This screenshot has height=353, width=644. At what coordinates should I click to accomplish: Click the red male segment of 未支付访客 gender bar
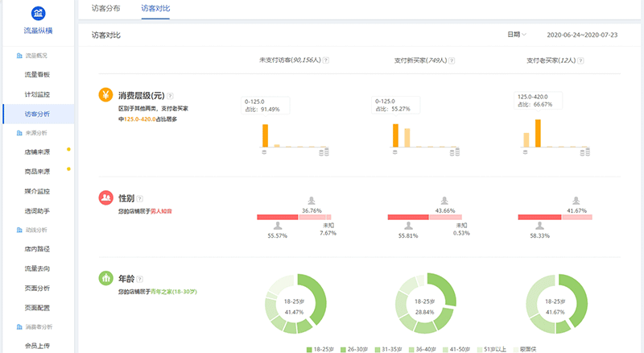(278, 217)
